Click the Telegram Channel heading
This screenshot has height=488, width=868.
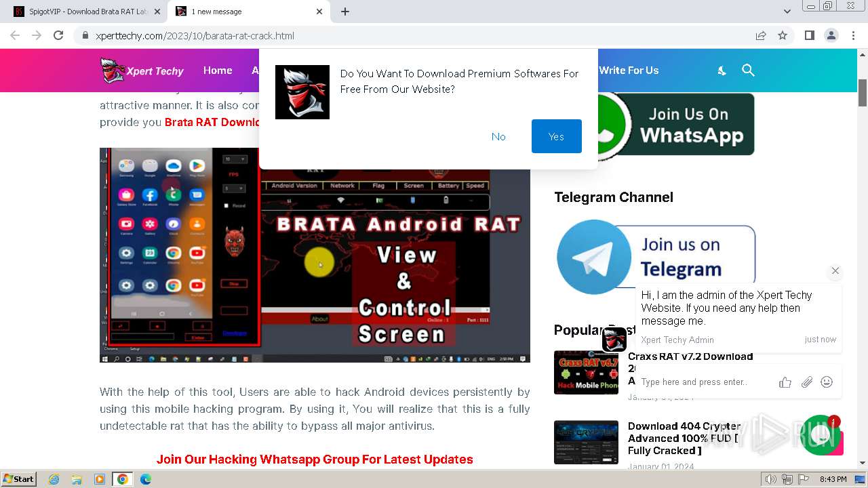[x=614, y=197]
